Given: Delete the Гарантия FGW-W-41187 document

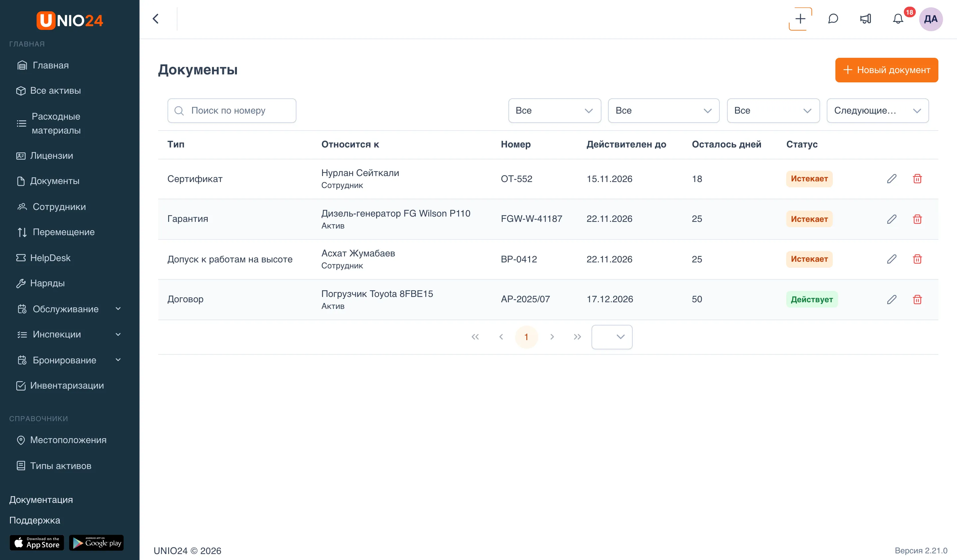Looking at the screenshot, I should (917, 219).
